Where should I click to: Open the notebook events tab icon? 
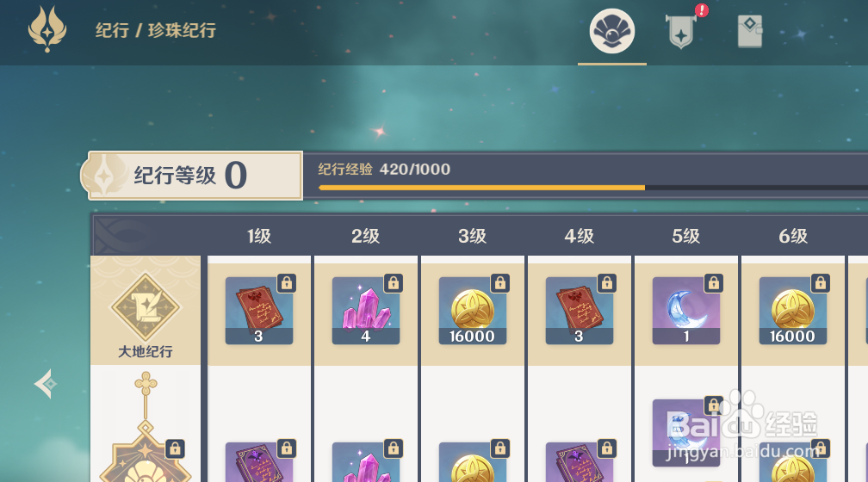750,31
